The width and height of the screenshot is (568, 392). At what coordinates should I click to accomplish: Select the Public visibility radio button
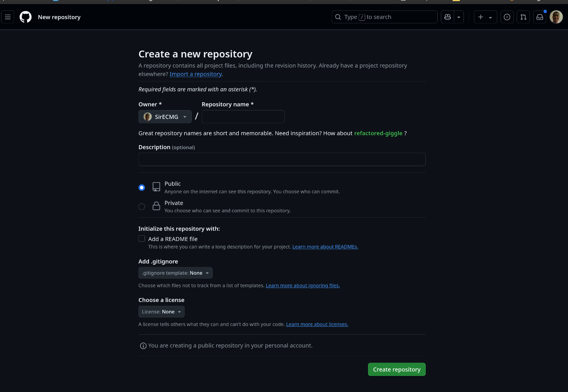pyautogui.click(x=142, y=188)
